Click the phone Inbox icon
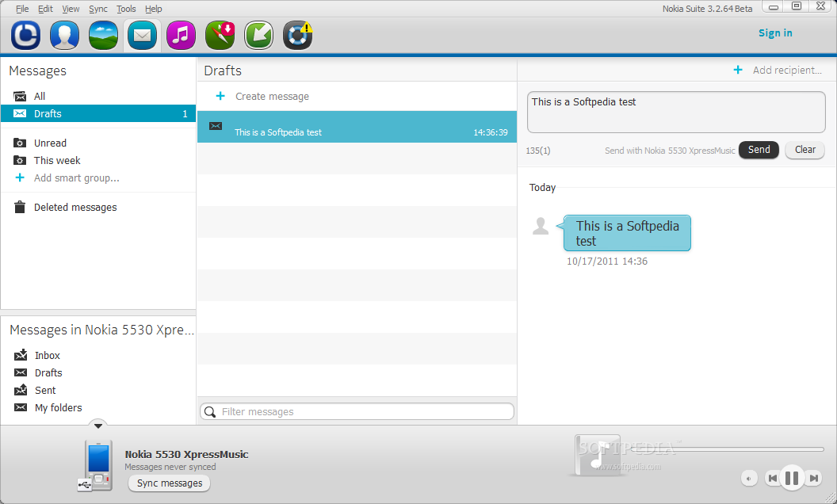 pos(21,355)
